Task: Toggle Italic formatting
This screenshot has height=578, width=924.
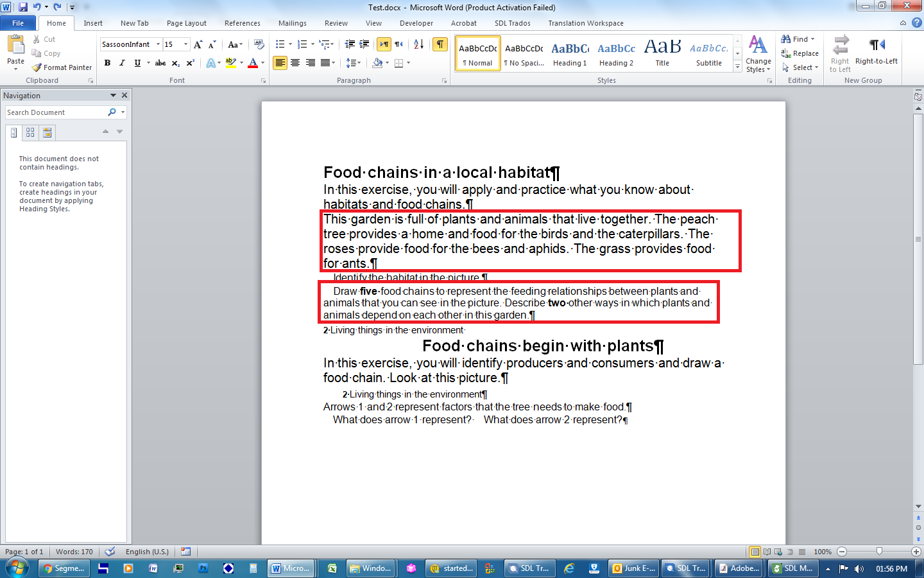Action: tap(122, 63)
